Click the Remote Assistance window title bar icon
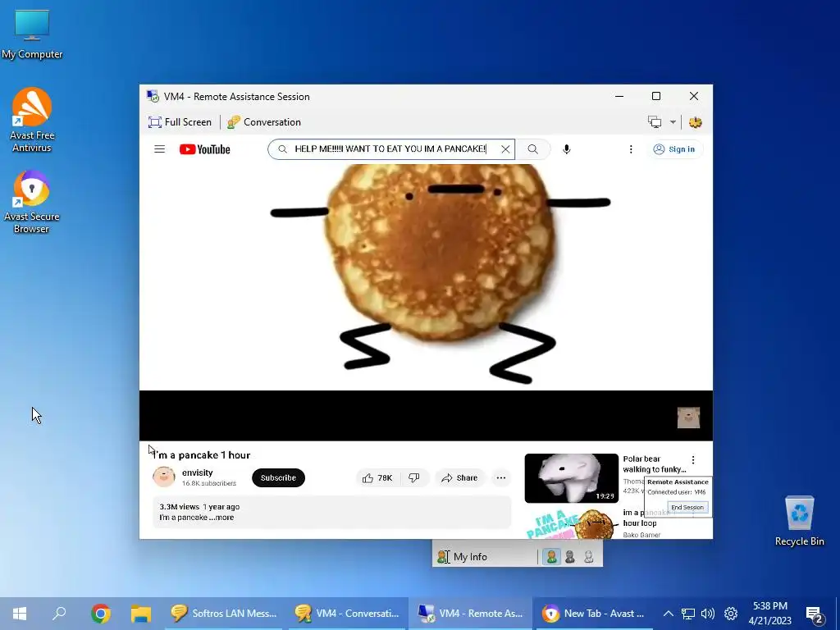The height and width of the screenshot is (630, 840). tap(153, 97)
